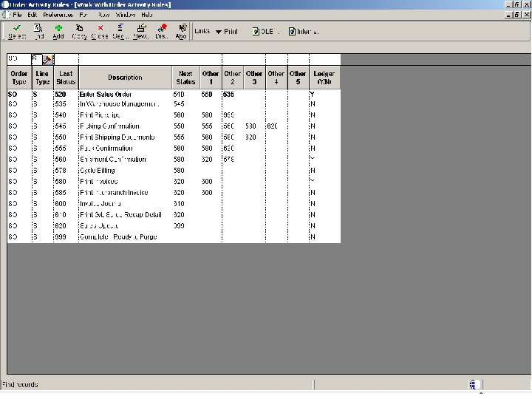
Task: Click the visual assist flashlight in Line Type filter
Action: pos(47,59)
